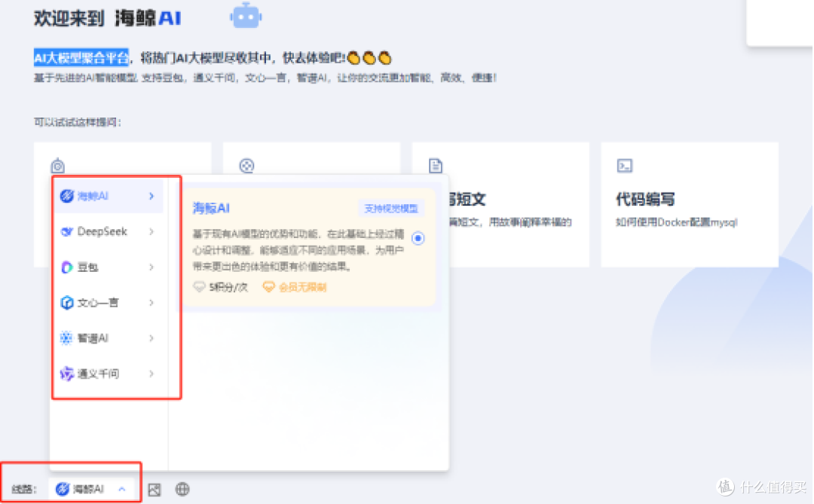The width and height of the screenshot is (814, 504).
Task: Click the 如何使用Docker配置mysql example text
Action: coord(676,222)
